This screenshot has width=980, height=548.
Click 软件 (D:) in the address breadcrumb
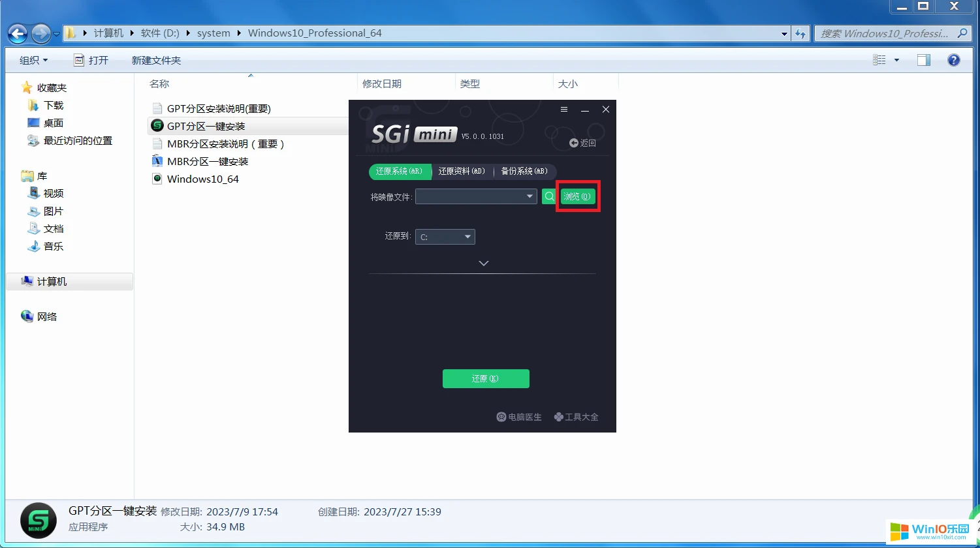(160, 33)
